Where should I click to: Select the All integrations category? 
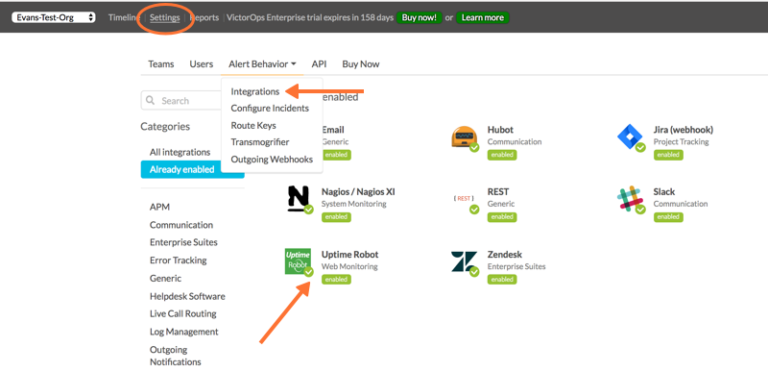(x=180, y=152)
